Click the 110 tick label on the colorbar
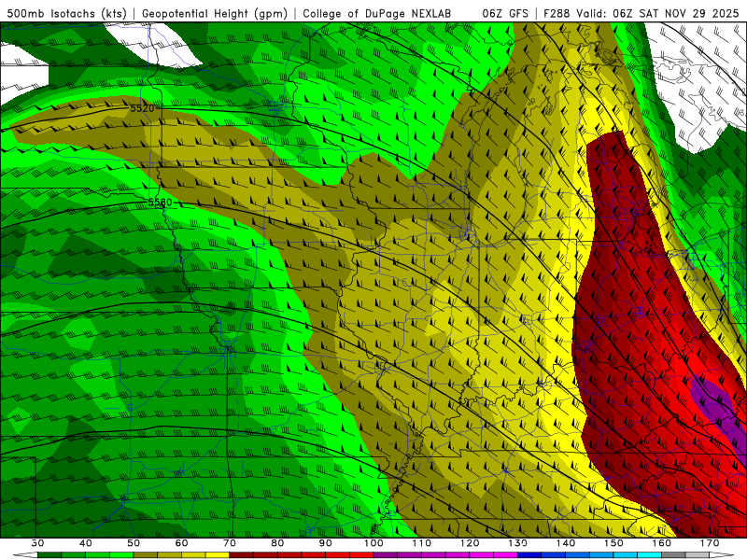This screenshot has height=560, width=747. coord(422,543)
